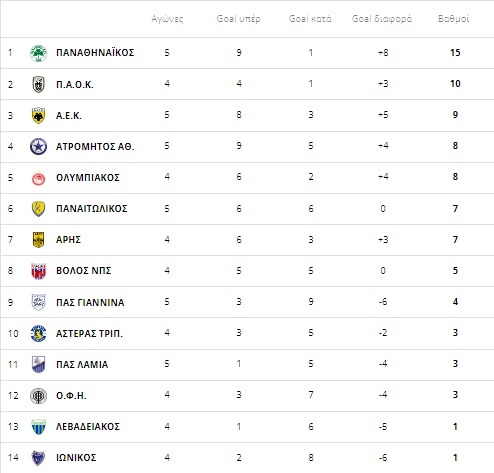
Task: Click the Asteras Tripolis blue-yellow logo
Action: (x=38, y=333)
